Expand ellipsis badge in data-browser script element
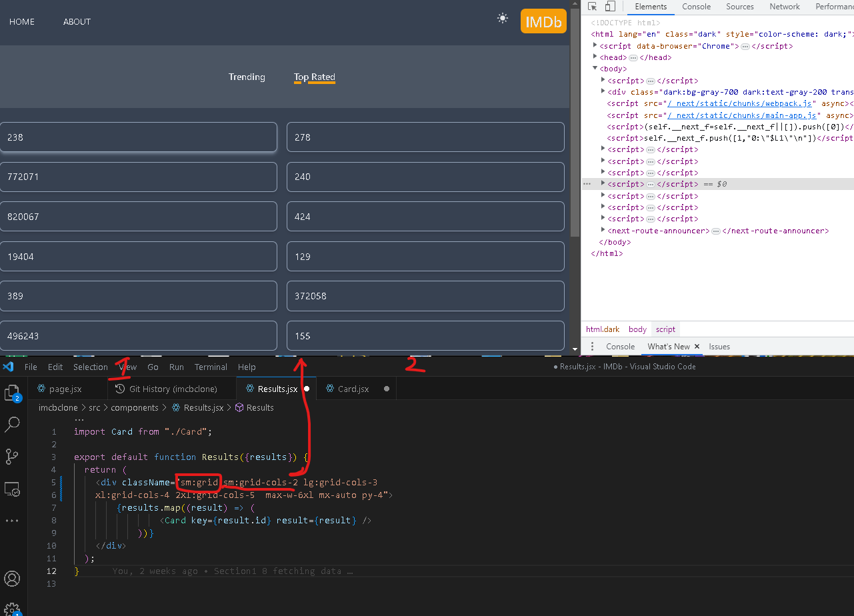Image resolution: width=854 pixels, height=616 pixels. 745,47
